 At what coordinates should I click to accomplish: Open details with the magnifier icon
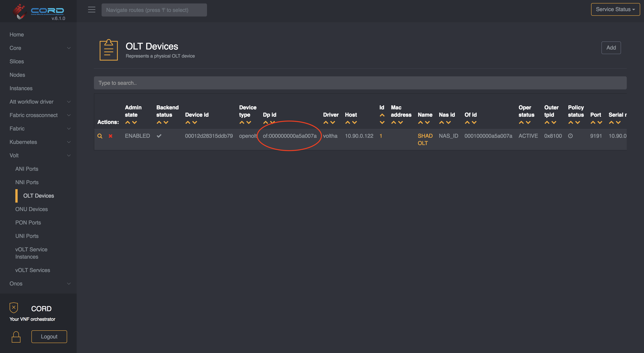tap(100, 136)
